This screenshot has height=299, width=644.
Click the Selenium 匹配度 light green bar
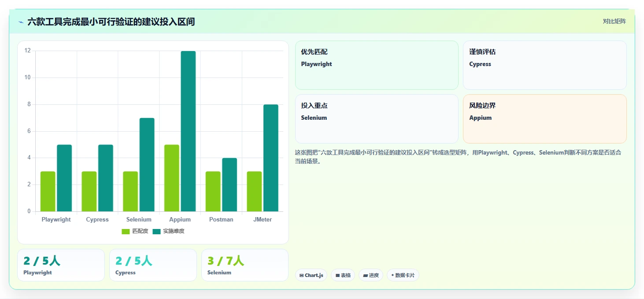pos(130,192)
